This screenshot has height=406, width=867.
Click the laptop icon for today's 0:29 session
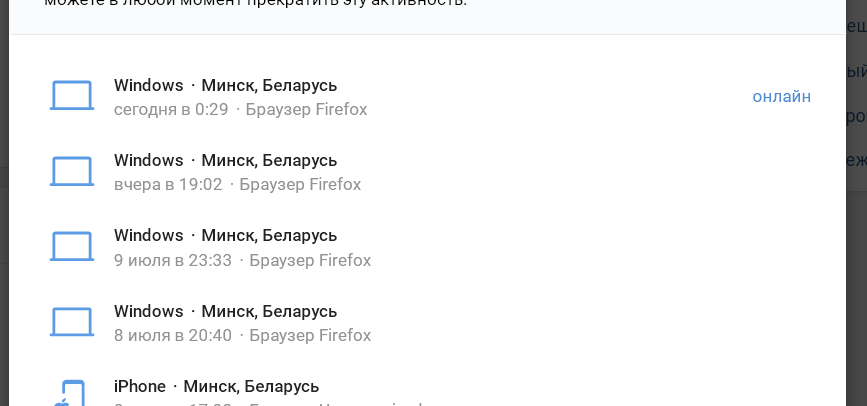pyautogui.click(x=72, y=96)
